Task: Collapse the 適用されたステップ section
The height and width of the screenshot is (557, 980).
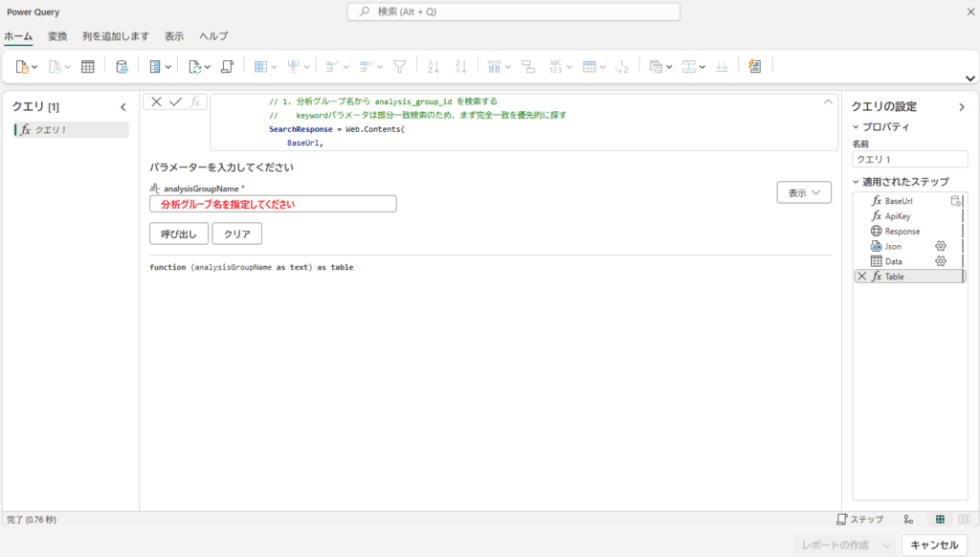Action: tap(856, 182)
